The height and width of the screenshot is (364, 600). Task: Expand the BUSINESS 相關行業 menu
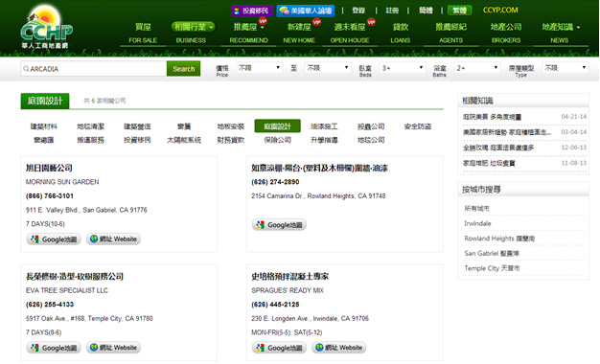[x=193, y=27]
